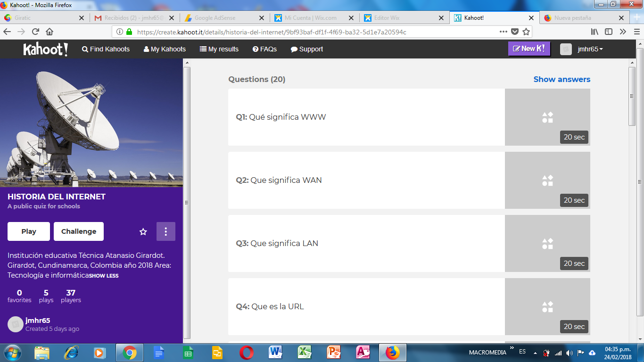Reload the current page
Image resolution: width=644 pixels, height=362 pixels.
click(35, 32)
